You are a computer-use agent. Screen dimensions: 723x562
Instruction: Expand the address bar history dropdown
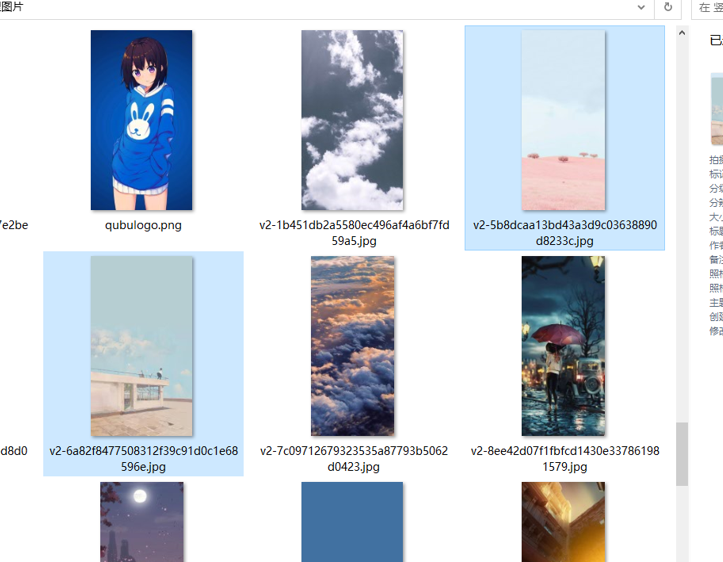641,7
